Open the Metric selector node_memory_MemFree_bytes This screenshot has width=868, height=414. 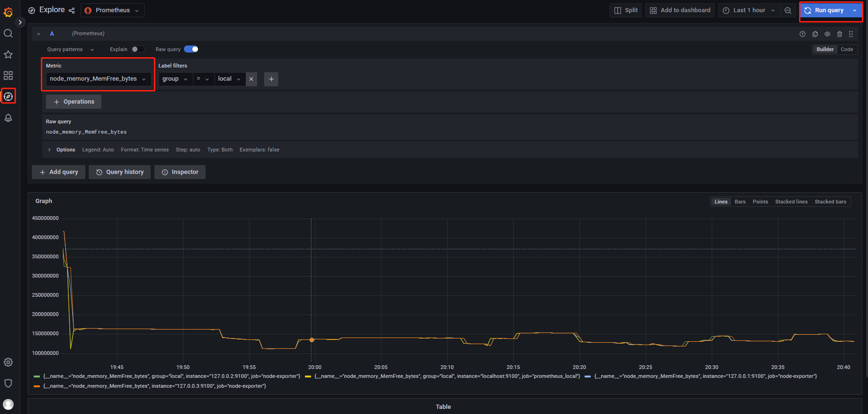click(x=98, y=79)
